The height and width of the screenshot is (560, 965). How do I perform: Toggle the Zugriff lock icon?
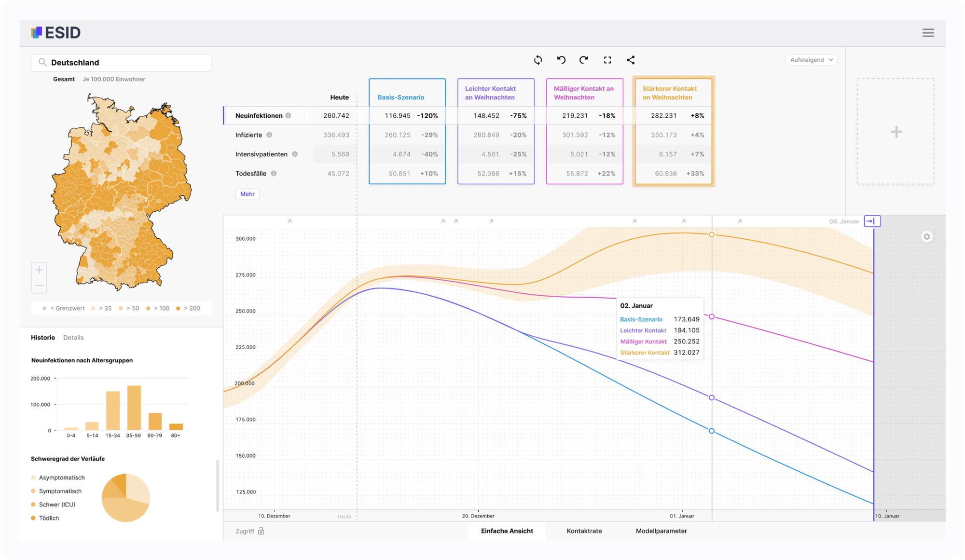coord(261,531)
